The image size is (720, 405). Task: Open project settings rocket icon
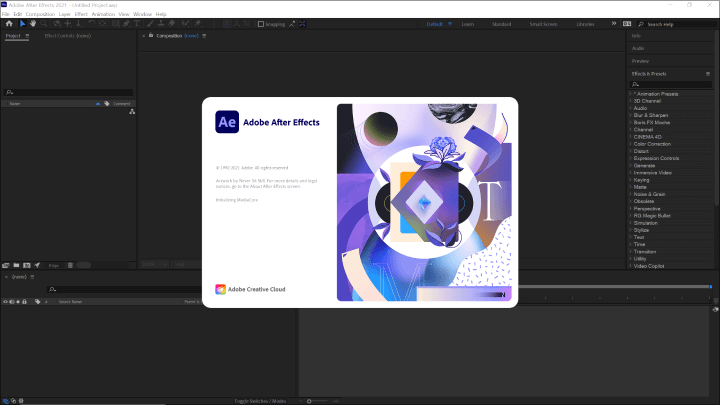(x=37, y=265)
